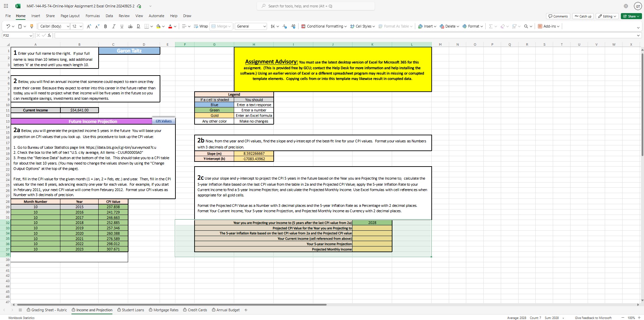Screen dimensions: 644x320
Task: Paste from the clipboard
Action: click(20, 26)
